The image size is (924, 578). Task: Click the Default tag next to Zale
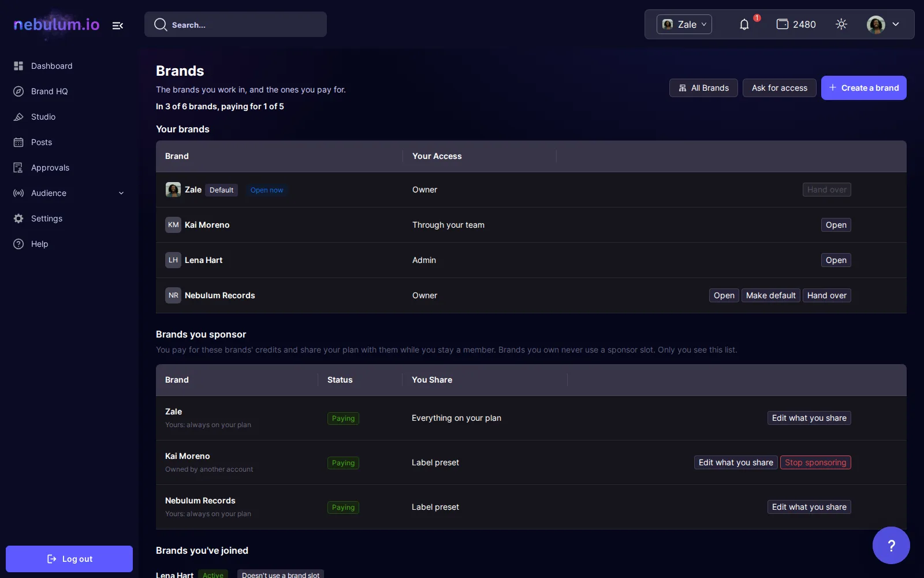221,190
